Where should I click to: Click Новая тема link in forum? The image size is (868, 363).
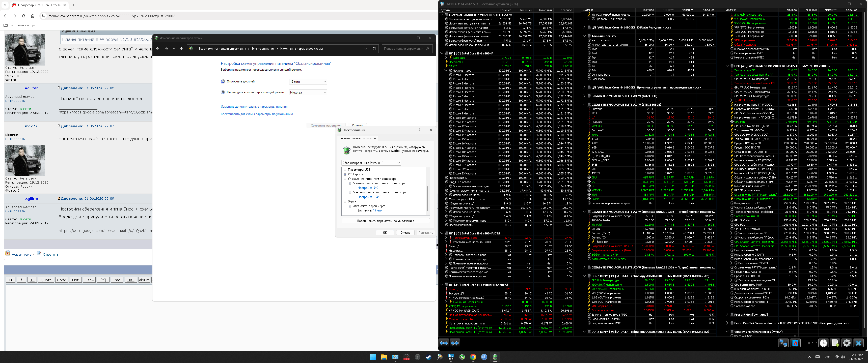pos(21,255)
